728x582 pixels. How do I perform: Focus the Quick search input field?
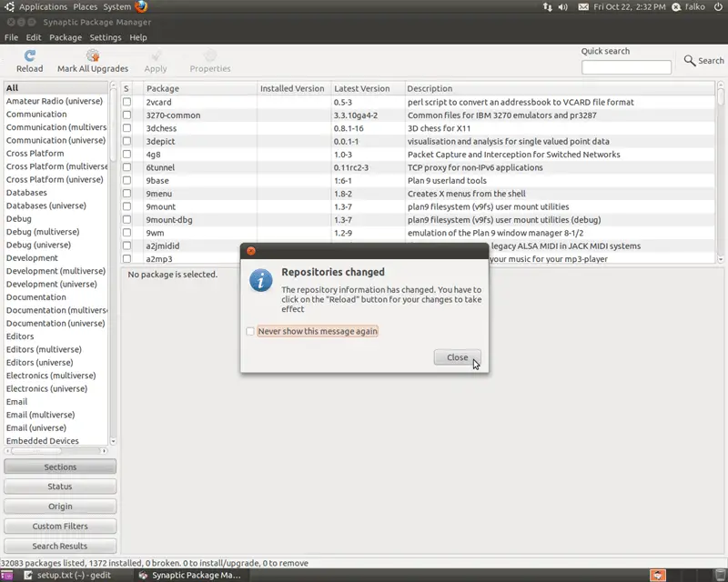coord(626,67)
